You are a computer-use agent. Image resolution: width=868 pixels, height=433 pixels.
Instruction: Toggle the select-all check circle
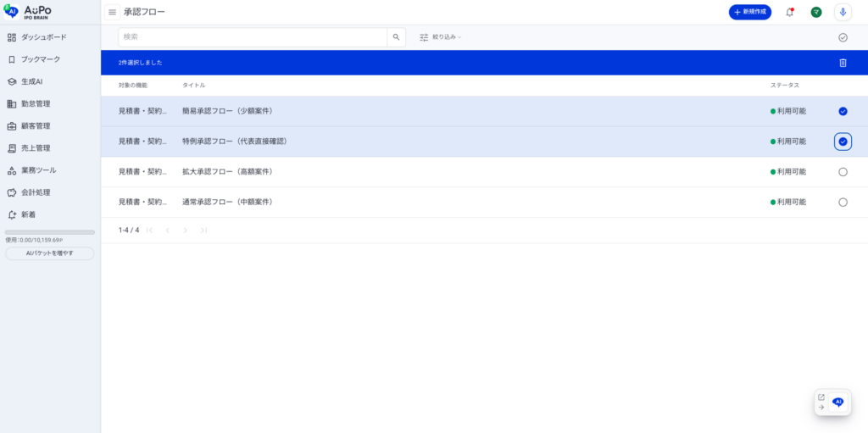pyautogui.click(x=843, y=37)
